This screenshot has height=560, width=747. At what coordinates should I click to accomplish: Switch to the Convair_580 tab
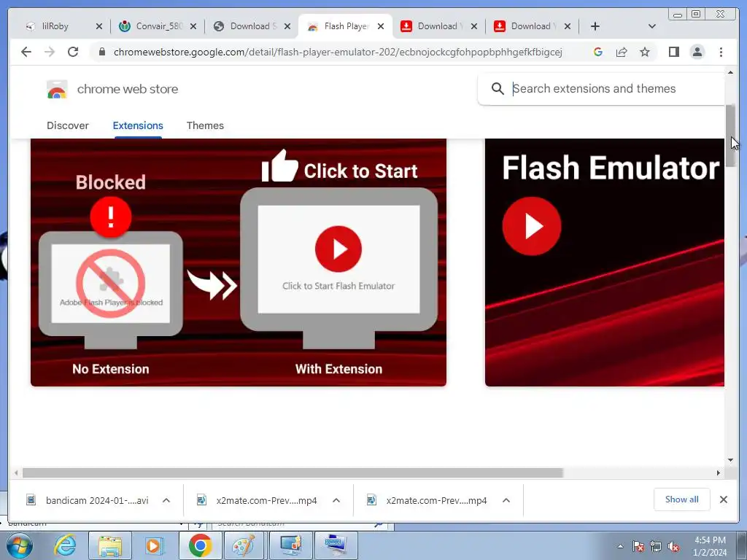click(x=158, y=26)
